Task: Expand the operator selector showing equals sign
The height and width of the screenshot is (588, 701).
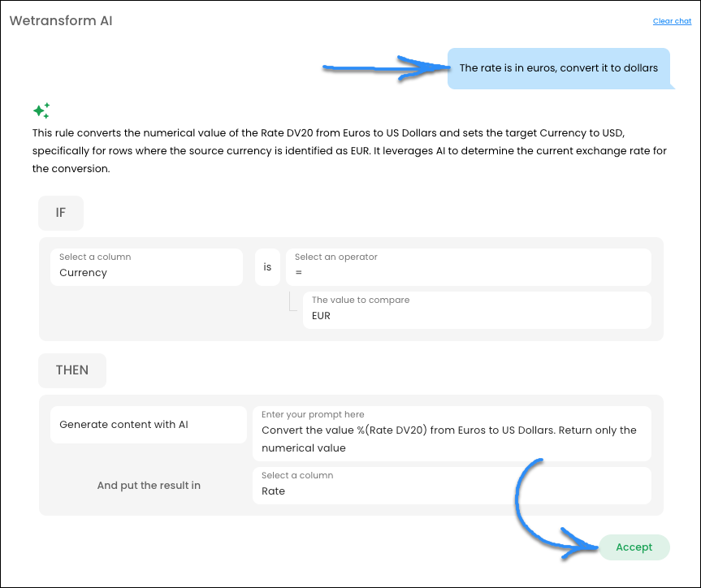Action: coord(468,266)
